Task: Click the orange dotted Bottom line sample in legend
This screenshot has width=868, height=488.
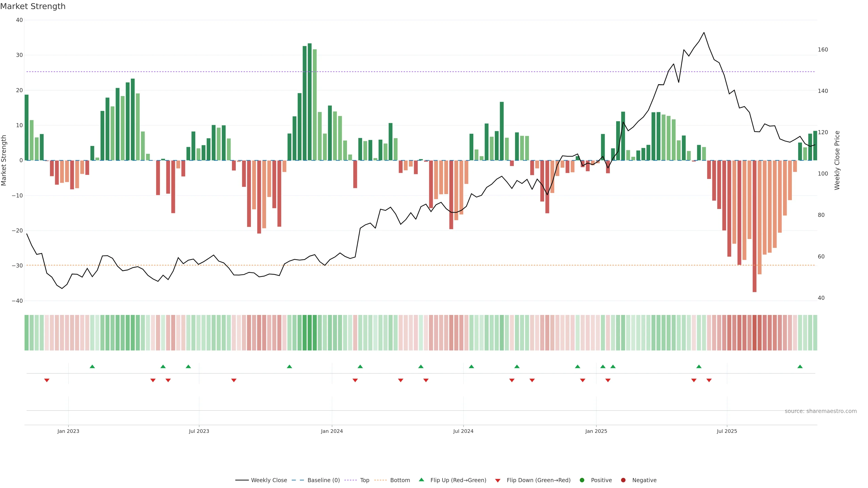Action: click(x=380, y=480)
